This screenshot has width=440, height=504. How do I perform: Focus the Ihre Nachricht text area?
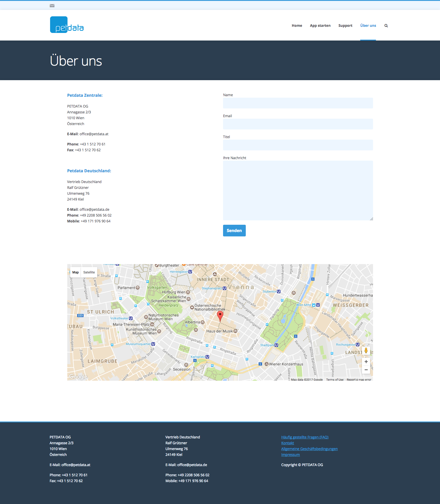pyautogui.click(x=298, y=190)
